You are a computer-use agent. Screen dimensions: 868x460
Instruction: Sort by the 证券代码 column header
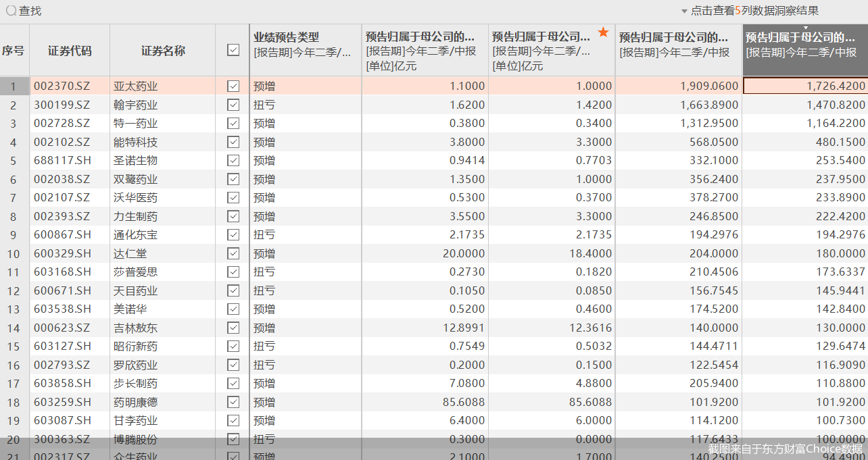(x=70, y=51)
